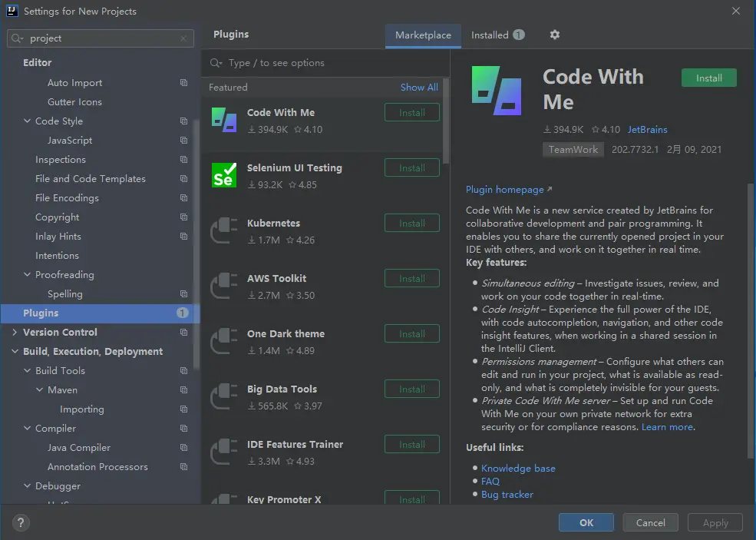The image size is (756, 540).
Task: Open Gutter Icons settings
Action: (74, 102)
